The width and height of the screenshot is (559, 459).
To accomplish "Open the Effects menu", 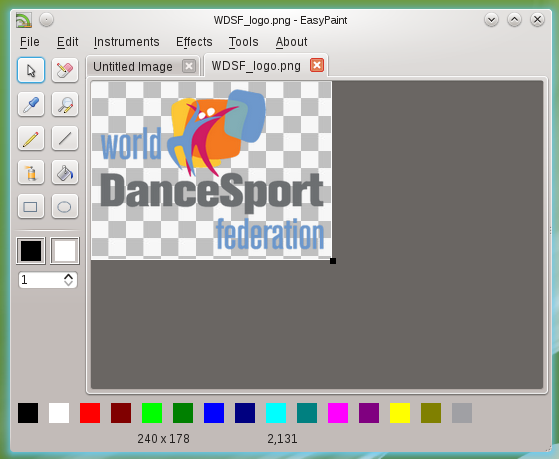I will [x=194, y=42].
